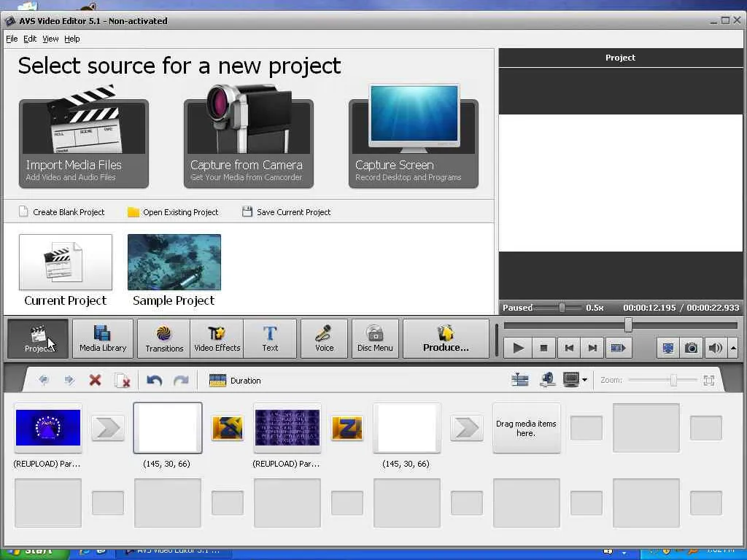Take a snapshot with camera icon
This screenshot has height=560, width=747.
click(x=692, y=348)
